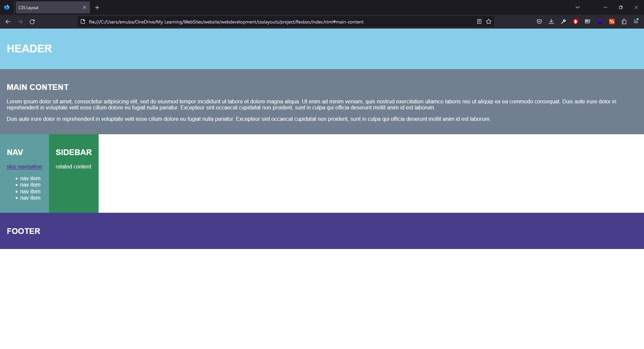
Task: Minimize the browser window
Action: pyautogui.click(x=605, y=7)
